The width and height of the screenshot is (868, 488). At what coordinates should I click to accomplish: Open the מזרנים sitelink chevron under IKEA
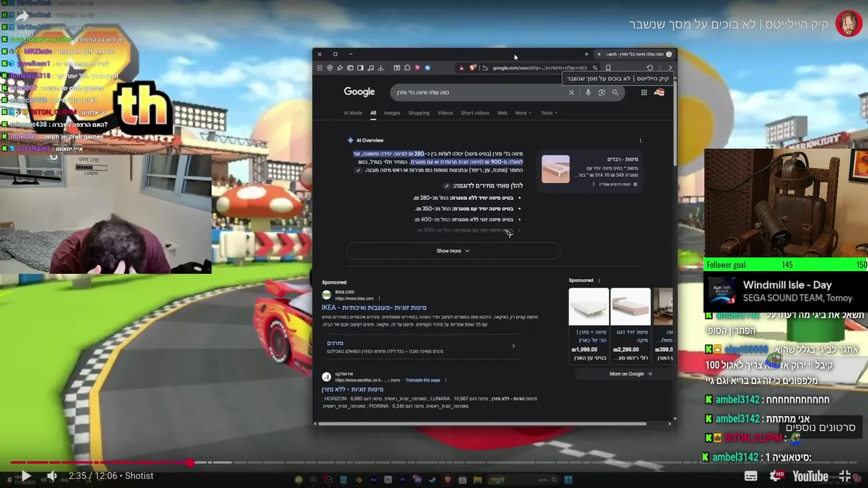[513, 346]
